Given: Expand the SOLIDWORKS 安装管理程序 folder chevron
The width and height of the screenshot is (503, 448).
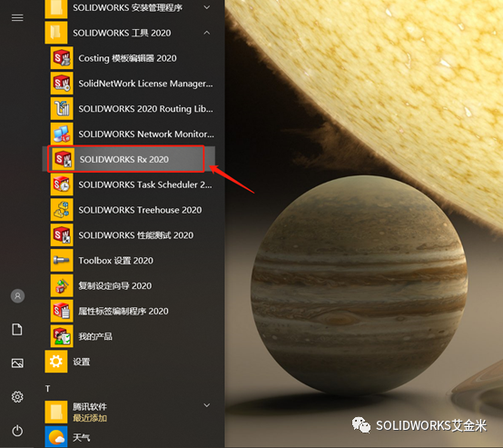Looking at the screenshot, I should click(x=207, y=7).
